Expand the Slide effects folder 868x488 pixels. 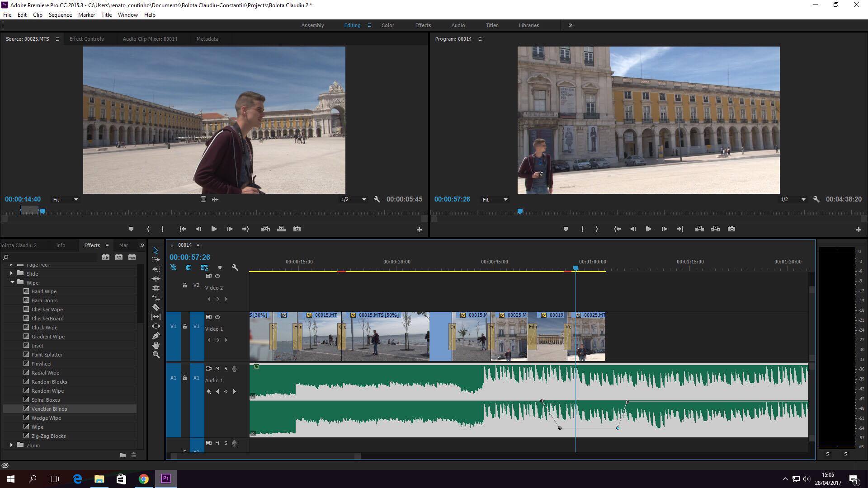(11, 273)
